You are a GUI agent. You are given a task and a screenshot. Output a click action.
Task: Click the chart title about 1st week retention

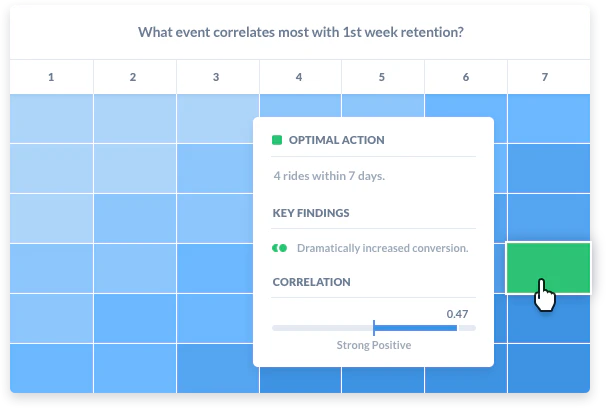(301, 32)
